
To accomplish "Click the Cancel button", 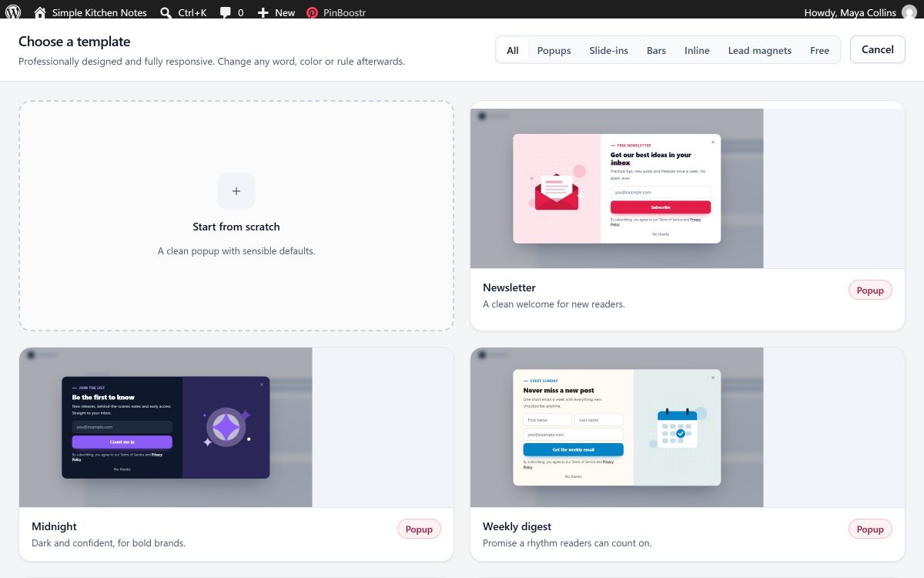I will [x=878, y=49].
